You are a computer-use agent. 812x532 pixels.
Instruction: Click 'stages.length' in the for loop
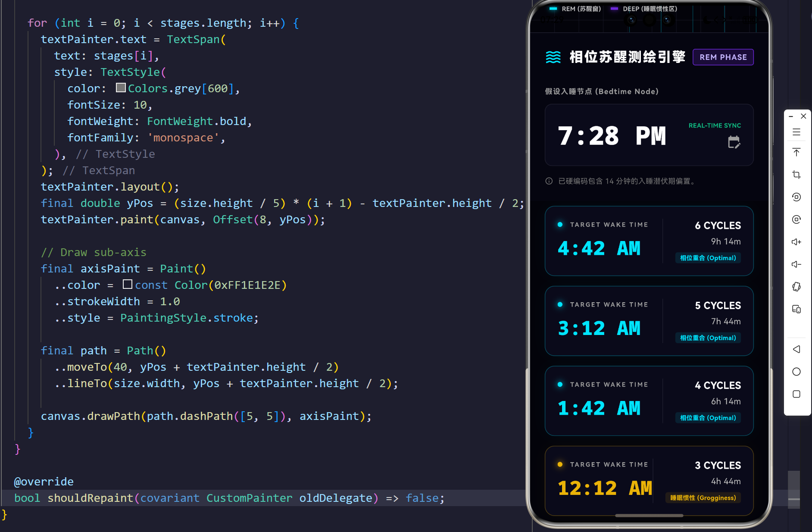tap(203, 23)
